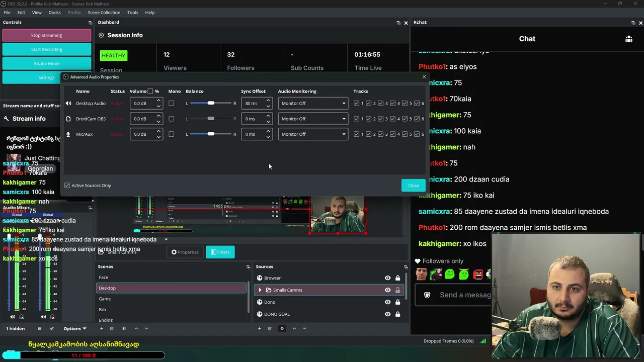The width and height of the screenshot is (644, 362).
Task: Open audio mixer layout icon beside hidden count
Action: (39, 328)
